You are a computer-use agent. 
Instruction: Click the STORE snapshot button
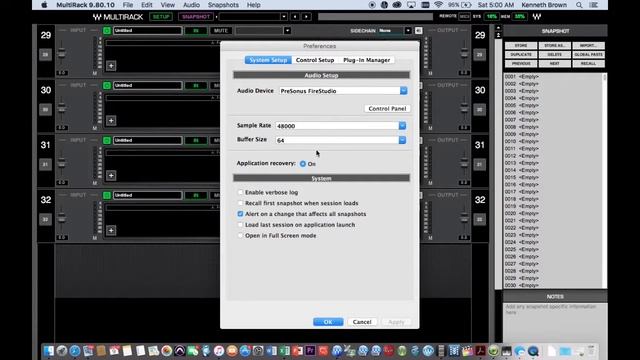point(521,46)
